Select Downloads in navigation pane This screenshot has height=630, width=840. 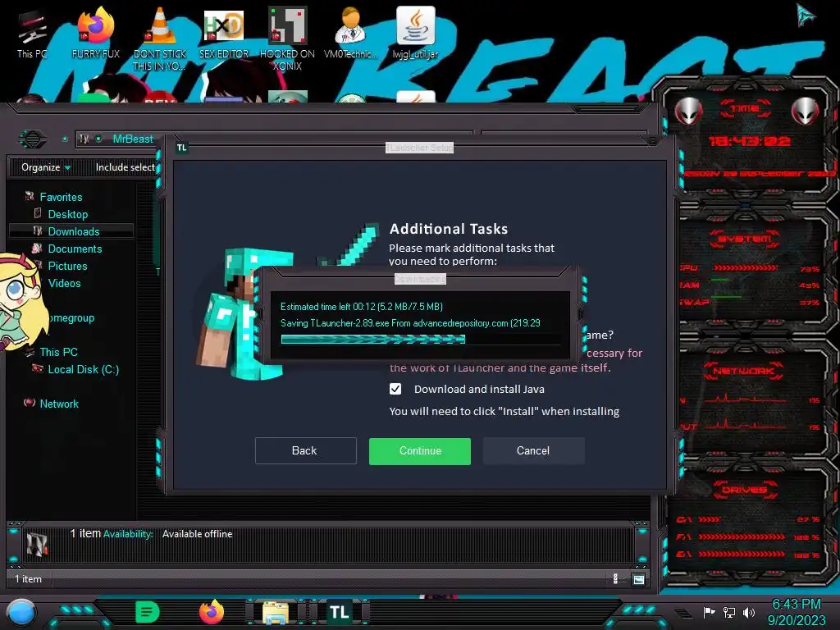73,231
